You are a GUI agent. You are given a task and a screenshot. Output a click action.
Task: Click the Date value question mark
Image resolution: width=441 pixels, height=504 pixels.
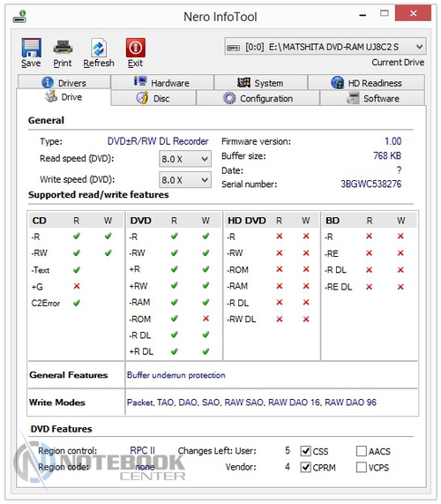point(399,170)
